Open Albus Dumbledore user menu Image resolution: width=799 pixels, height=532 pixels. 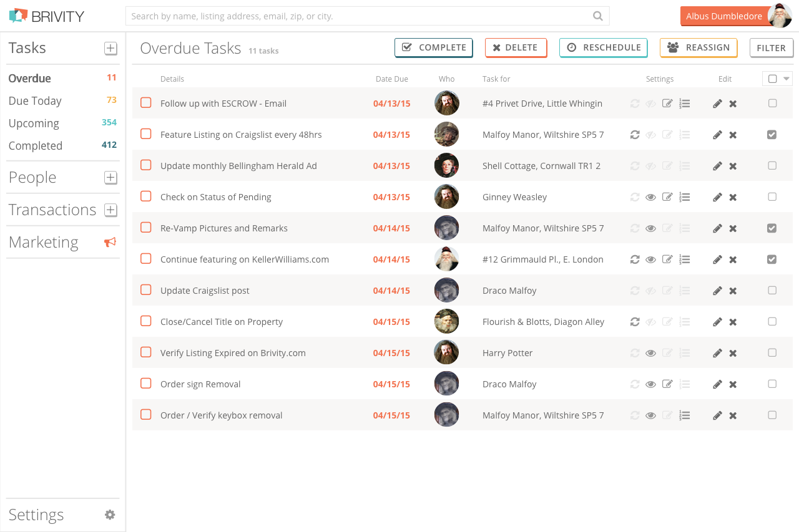click(x=724, y=16)
